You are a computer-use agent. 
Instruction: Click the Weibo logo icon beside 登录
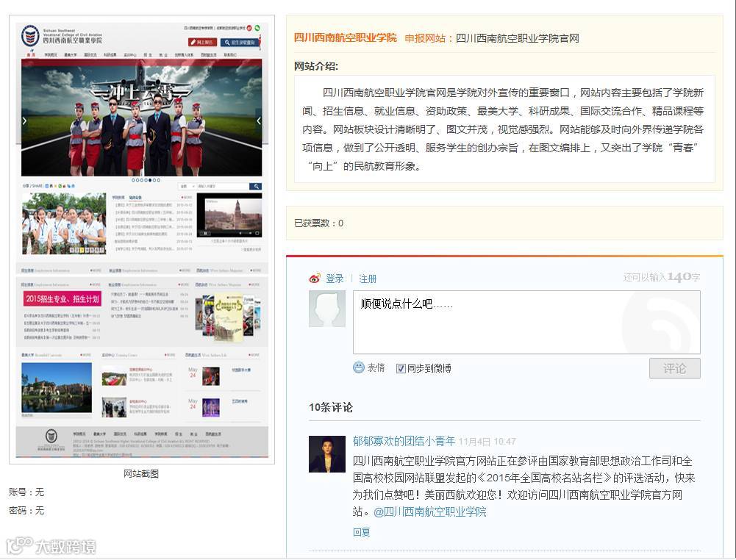click(315, 279)
